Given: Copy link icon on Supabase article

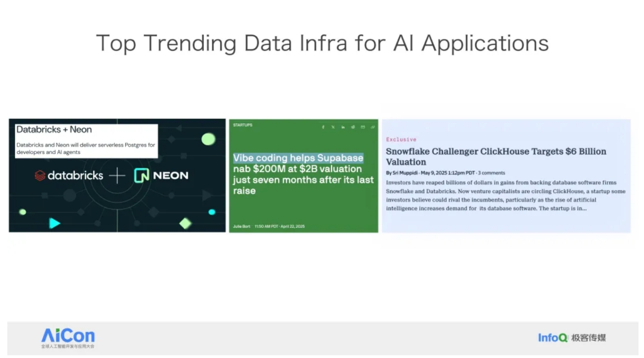Looking at the screenshot, I should coord(373,127).
